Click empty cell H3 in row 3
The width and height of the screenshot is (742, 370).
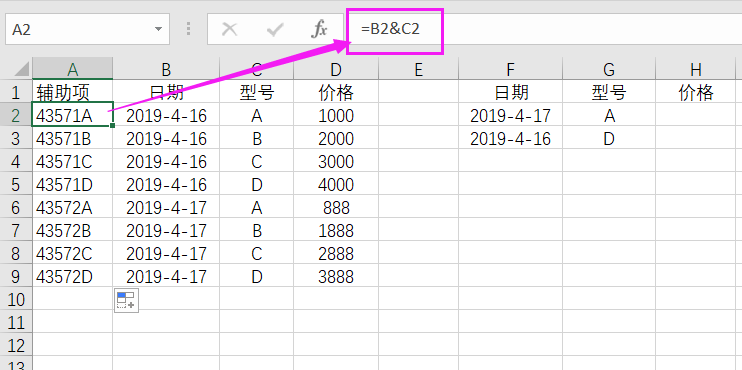click(x=695, y=138)
